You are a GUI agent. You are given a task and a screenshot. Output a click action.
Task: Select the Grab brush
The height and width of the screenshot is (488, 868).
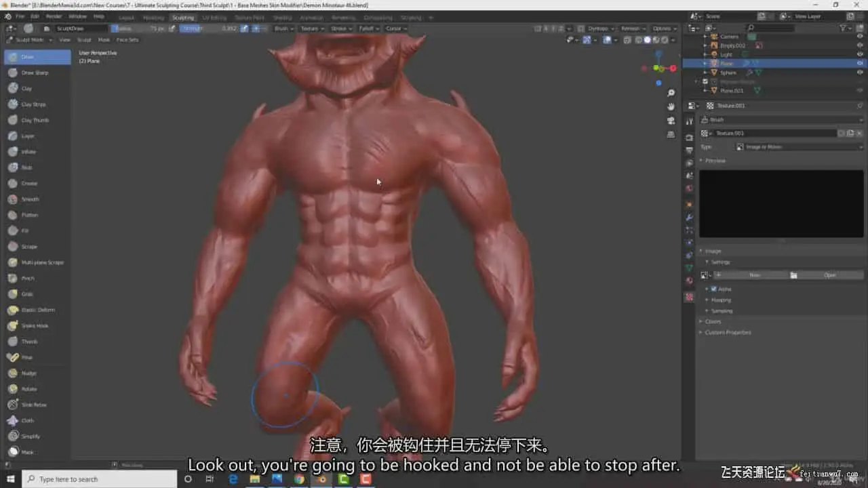point(37,294)
